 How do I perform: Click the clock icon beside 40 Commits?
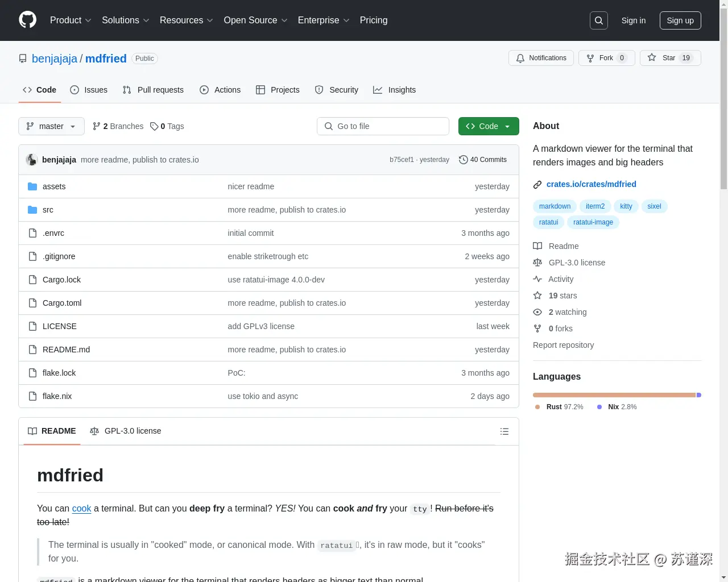(x=463, y=160)
